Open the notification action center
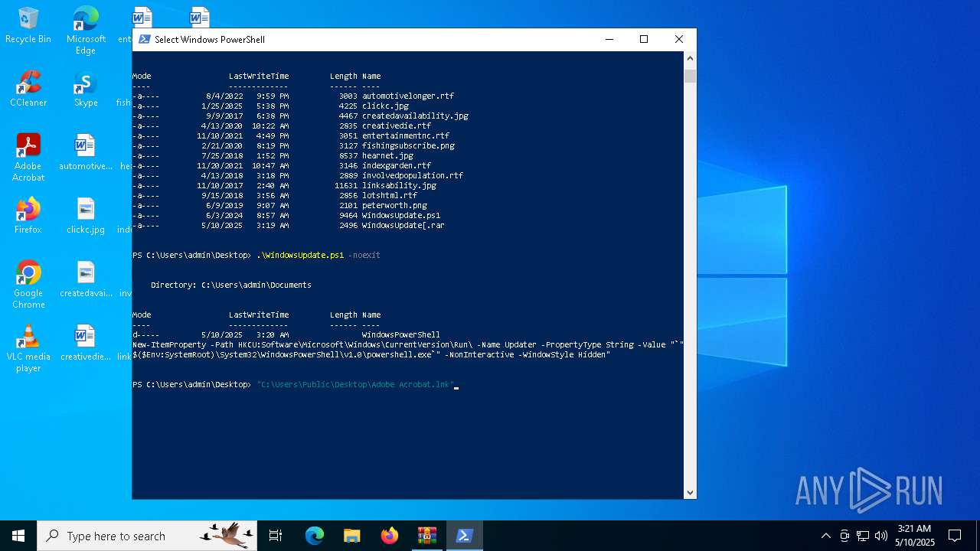Screen dimensions: 980x551 [x=955, y=536]
